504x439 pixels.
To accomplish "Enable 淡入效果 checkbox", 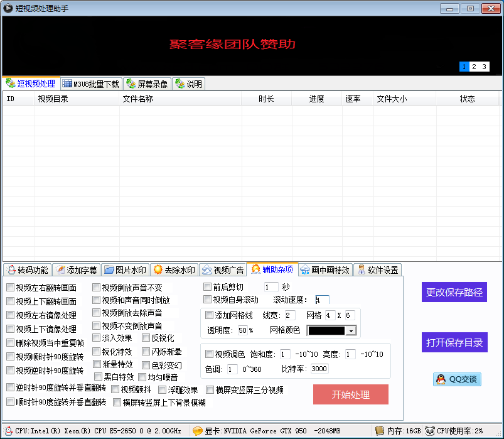I will [96, 338].
